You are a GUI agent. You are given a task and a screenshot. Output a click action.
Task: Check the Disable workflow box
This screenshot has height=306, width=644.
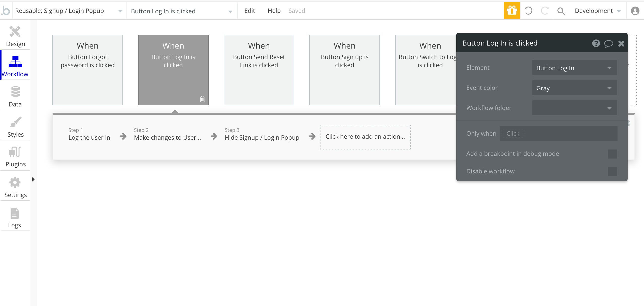pyautogui.click(x=612, y=172)
